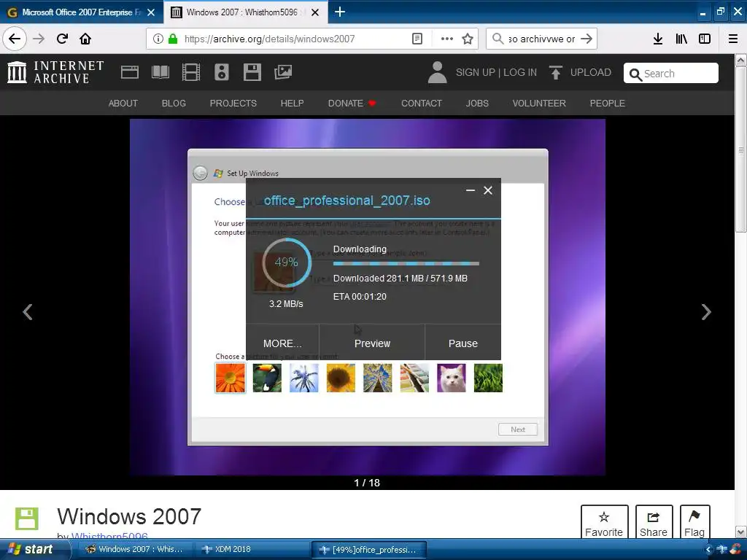
Task: Open the Audio speaker icon
Action: click(222, 72)
